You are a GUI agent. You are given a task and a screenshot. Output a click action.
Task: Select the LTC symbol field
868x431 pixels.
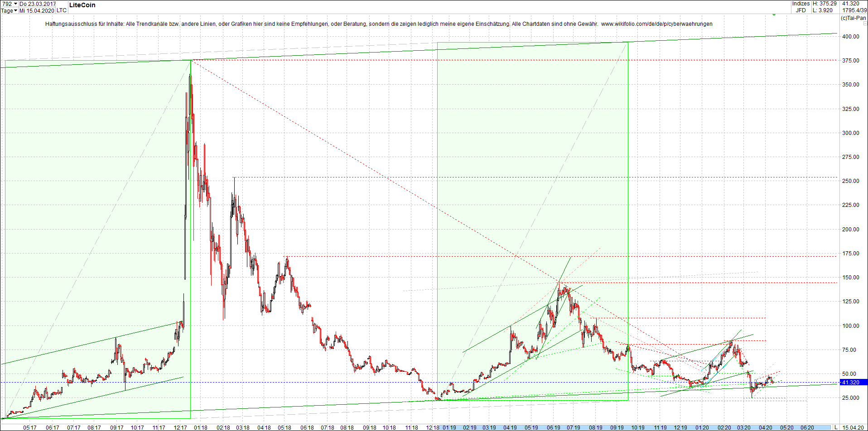[x=62, y=10]
